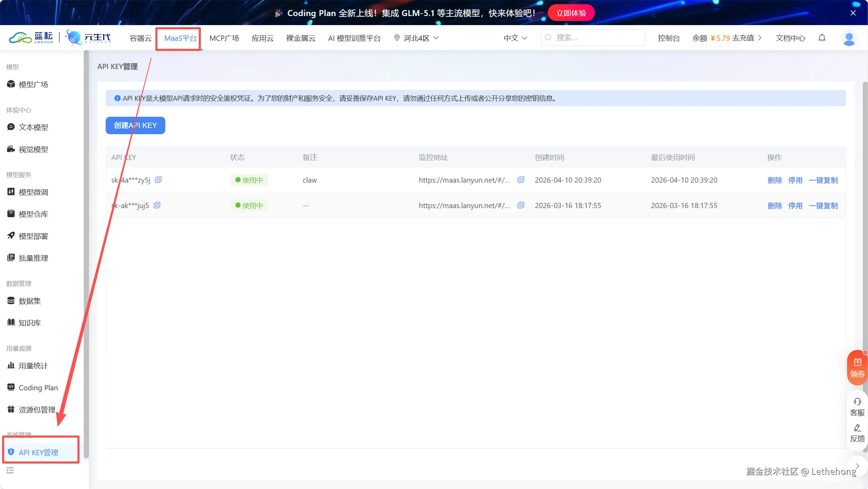Open the notification bell
The width and height of the screenshot is (868, 489).
tap(822, 38)
